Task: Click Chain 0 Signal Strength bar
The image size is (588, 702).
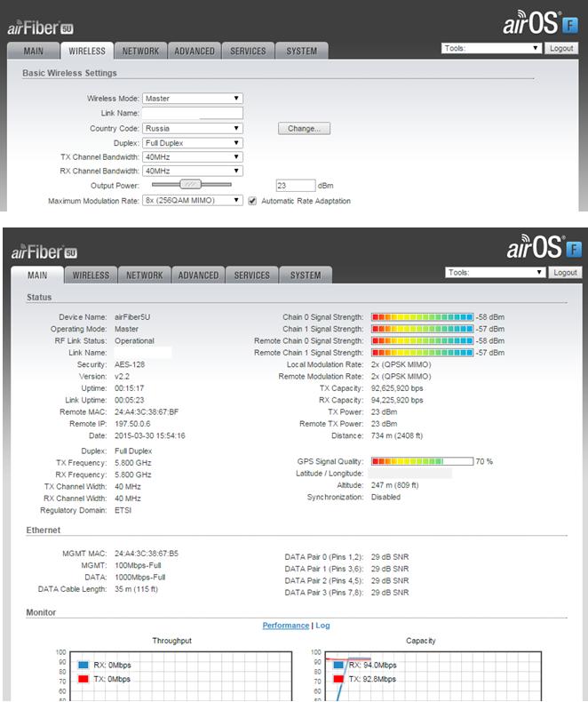Action: pyautogui.click(x=422, y=317)
